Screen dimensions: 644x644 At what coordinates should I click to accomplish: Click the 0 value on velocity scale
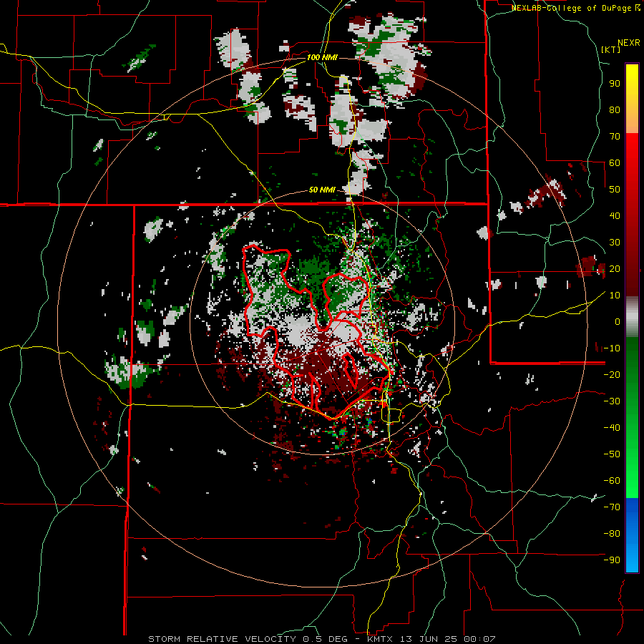click(x=618, y=321)
